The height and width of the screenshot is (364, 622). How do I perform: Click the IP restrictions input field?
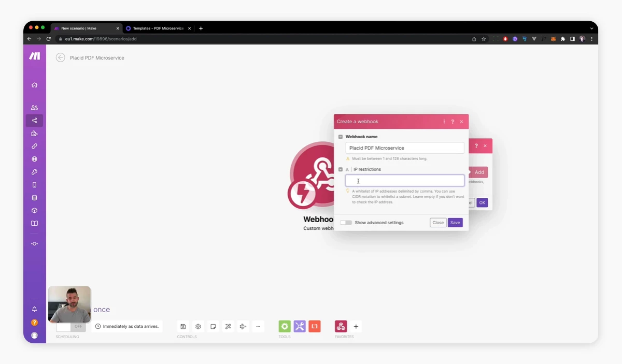[x=405, y=181]
